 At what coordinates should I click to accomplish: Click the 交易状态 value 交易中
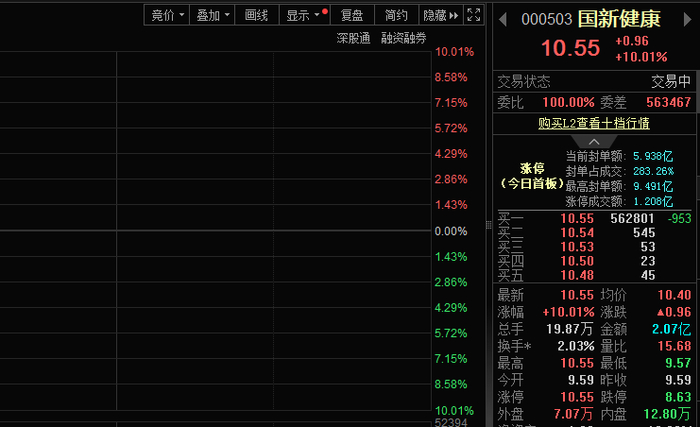pyautogui.click(x=671, y=82)
